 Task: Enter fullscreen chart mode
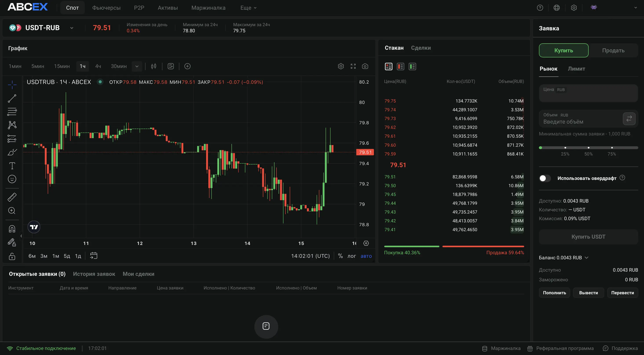point(353,66)
